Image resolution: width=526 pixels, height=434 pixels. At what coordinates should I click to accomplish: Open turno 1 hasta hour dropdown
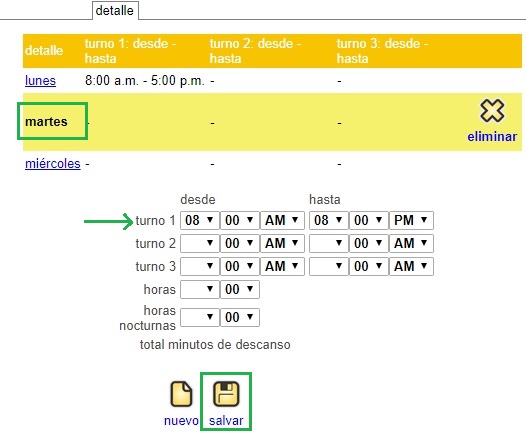click(x=328, y=220)
